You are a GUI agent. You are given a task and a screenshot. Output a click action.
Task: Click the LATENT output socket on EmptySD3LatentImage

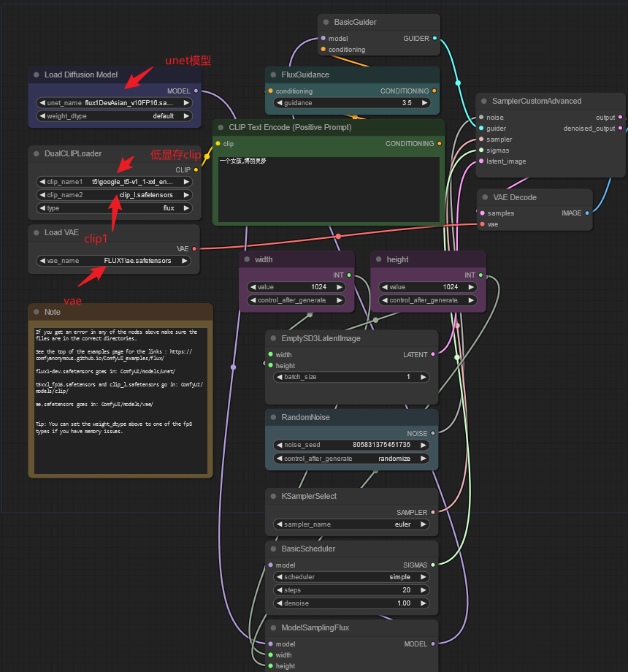click(x=433, y=354)
